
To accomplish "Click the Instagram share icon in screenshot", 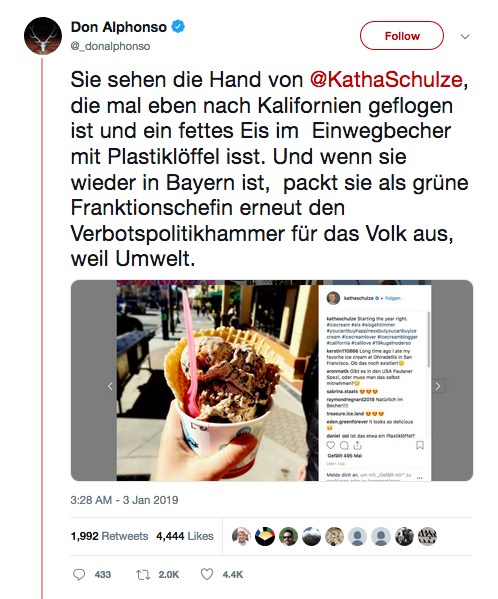I will pyautogui.click(x=357, y=445).
